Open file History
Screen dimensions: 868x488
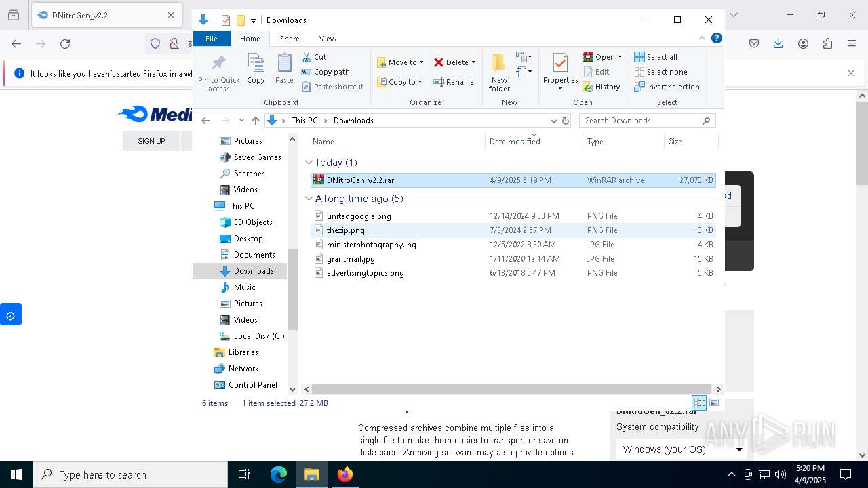click(601, 87)
